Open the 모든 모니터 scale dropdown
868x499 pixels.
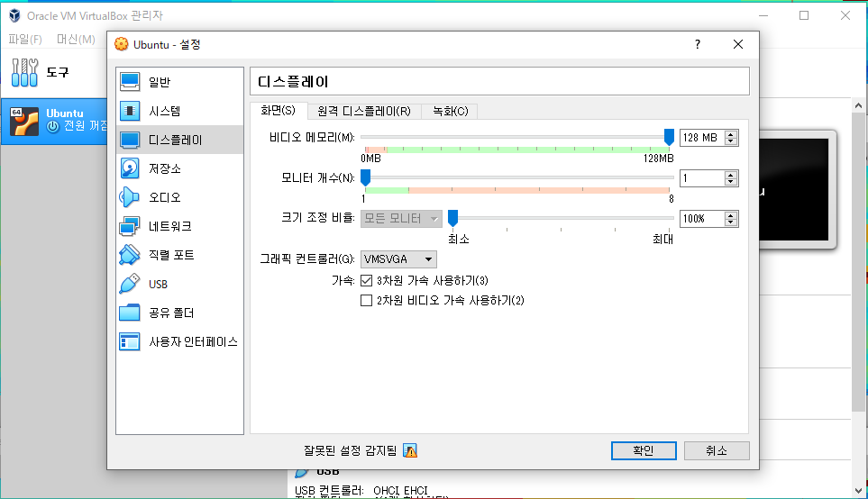click(401, 219)
